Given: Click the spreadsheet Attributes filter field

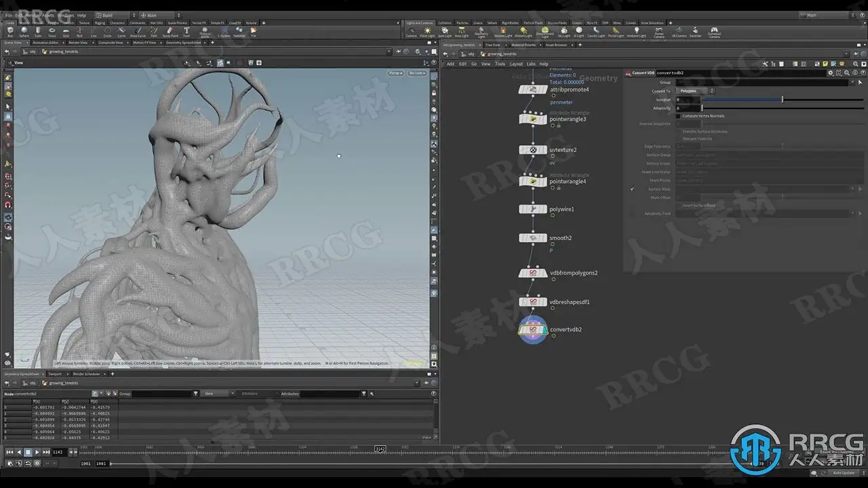Looking at the screenshot, I should [330, 393].
